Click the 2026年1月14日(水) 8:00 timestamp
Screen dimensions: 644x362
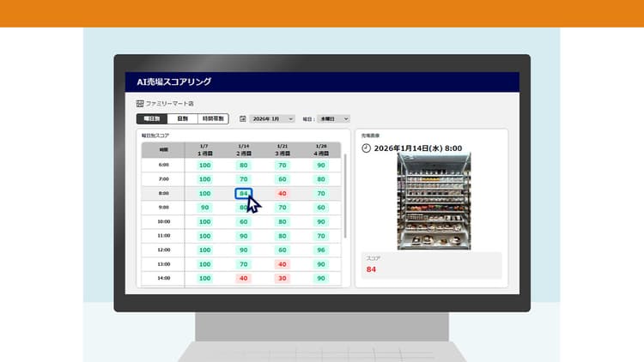417,148
